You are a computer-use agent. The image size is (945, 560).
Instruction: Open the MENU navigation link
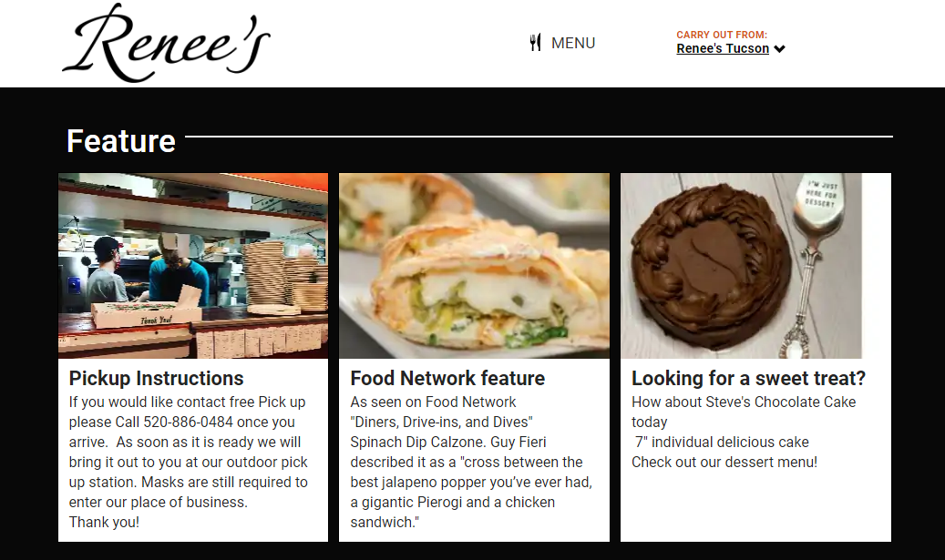tap(572, 44)
